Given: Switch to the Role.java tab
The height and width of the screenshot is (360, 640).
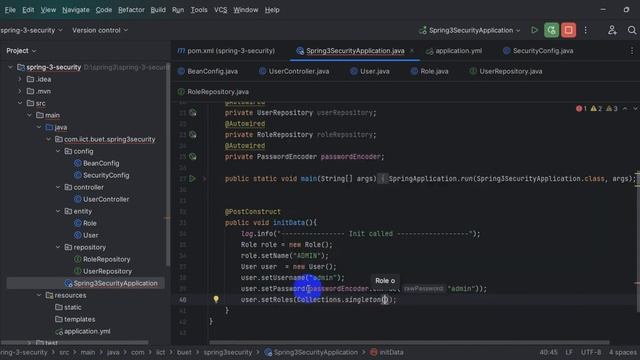Looking at the screenshot, I should (429, 71).
